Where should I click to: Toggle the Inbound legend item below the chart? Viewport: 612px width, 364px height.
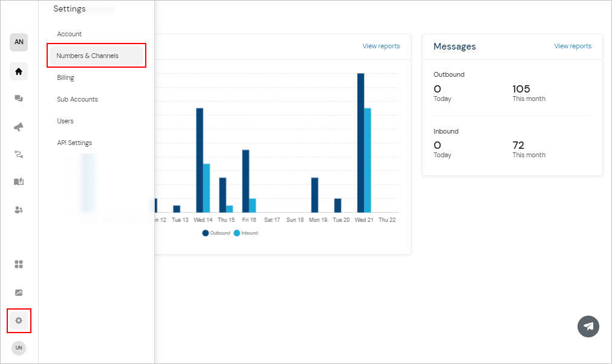pyautogui.click(x=246, y=233)
